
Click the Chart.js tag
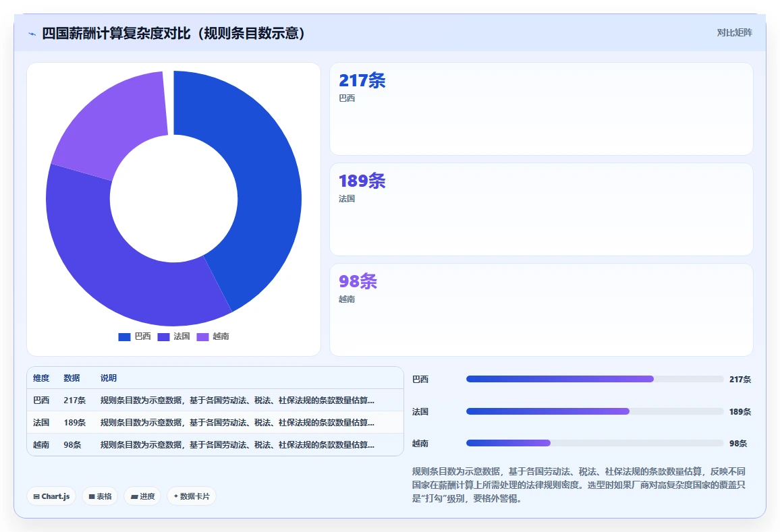(51, 496)
